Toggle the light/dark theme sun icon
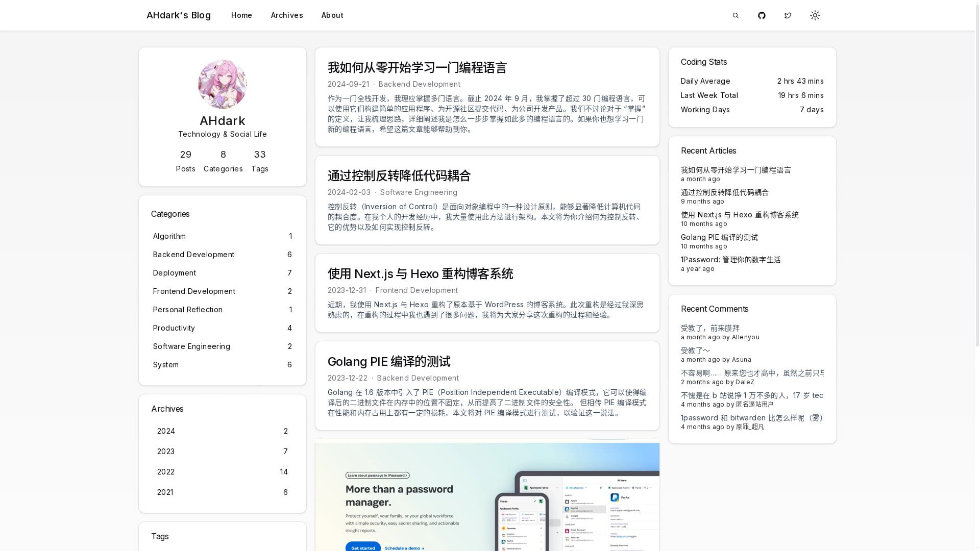Screen dimensions: 980x551 (x=815, y=15)
